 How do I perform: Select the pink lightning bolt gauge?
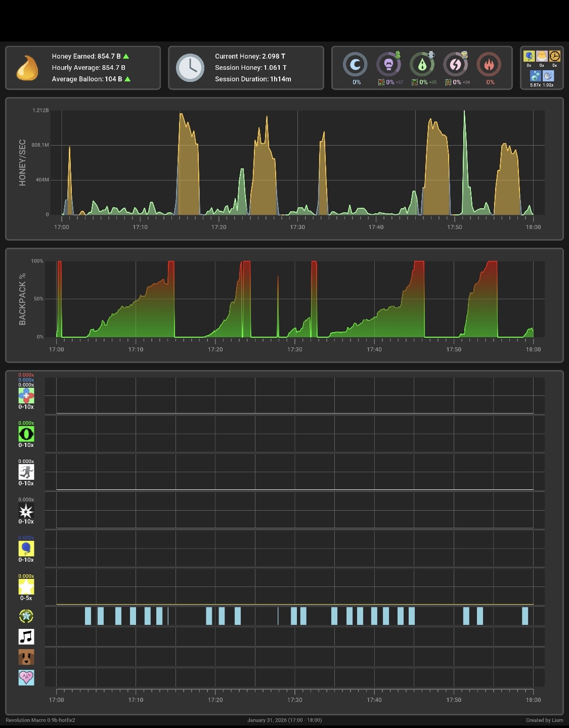(x=455, y=65)
